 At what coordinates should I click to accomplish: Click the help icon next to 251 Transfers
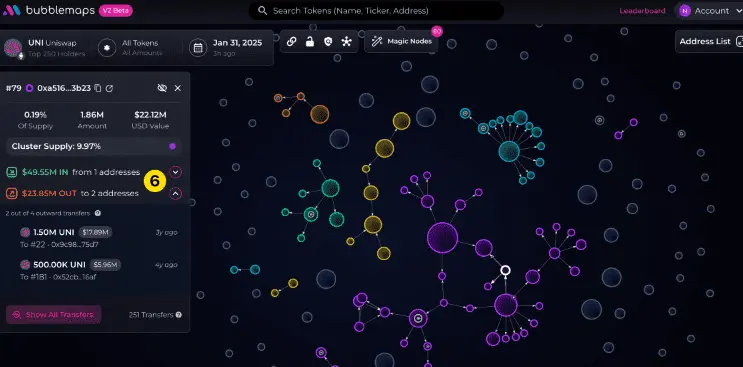[179, 314]
